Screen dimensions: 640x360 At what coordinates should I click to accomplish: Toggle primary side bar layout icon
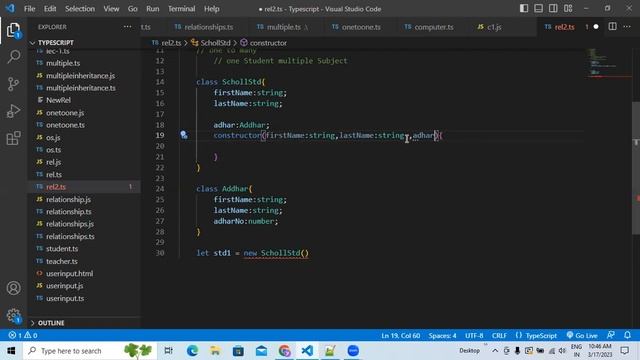(524, 9)
